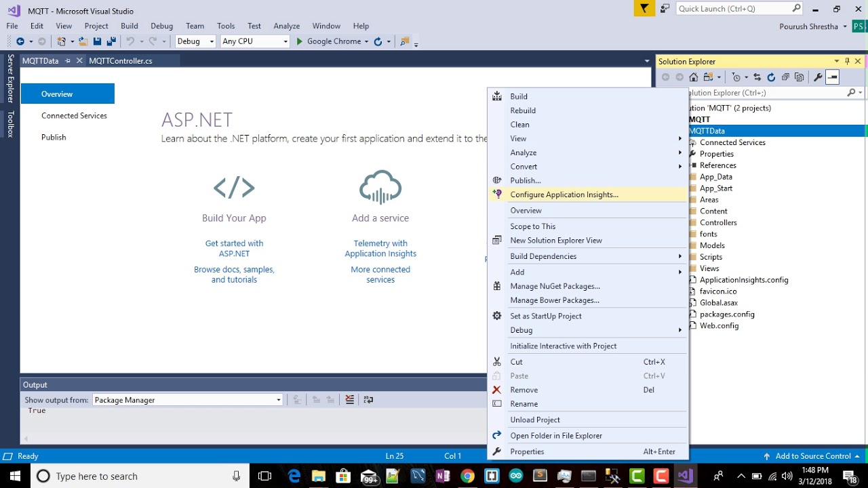This screenshot has height=488, width=868.
Task: Click Clear All icon in Output panel
Action: point(350,400)
